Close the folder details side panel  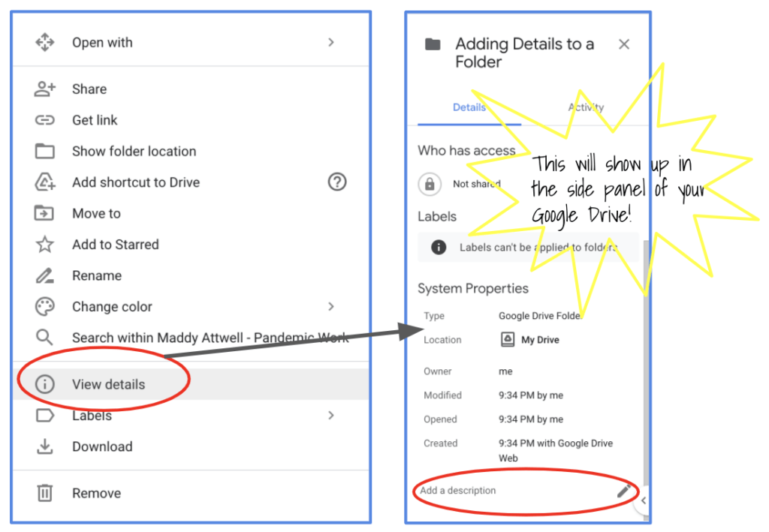coord(623,44)
